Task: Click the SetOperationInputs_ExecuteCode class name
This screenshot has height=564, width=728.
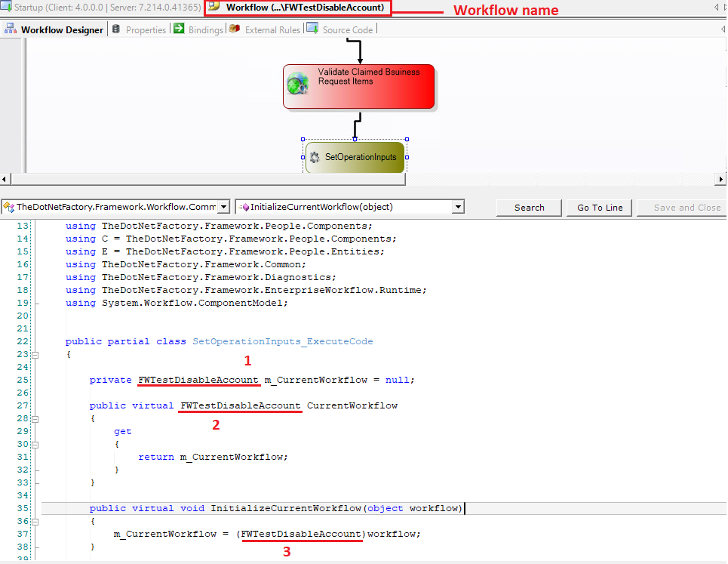Action: coord(283,341)
